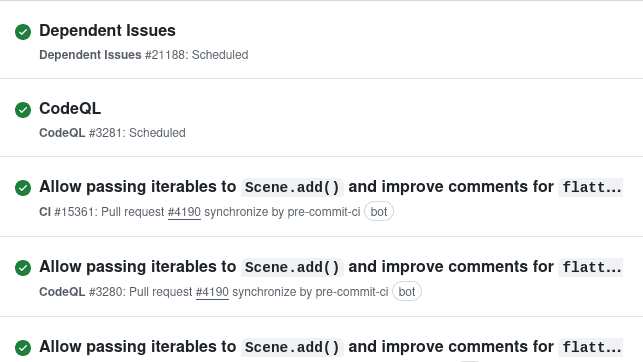The image size is (643, 362).
Task: Follow pull request #4190 link in CI #15361 row
Action: 184,212
